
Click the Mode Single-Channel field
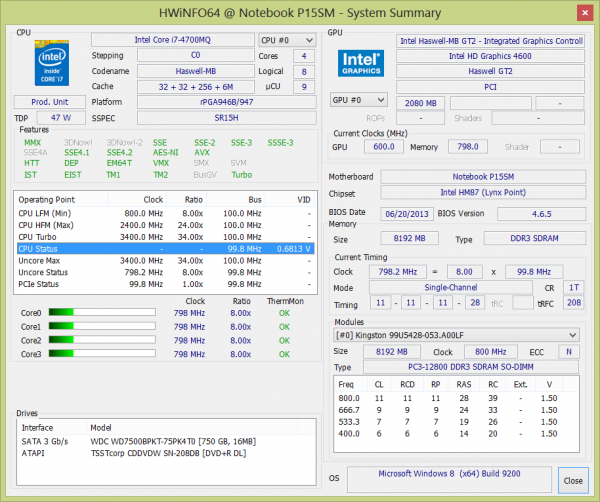tap(451, 287)
